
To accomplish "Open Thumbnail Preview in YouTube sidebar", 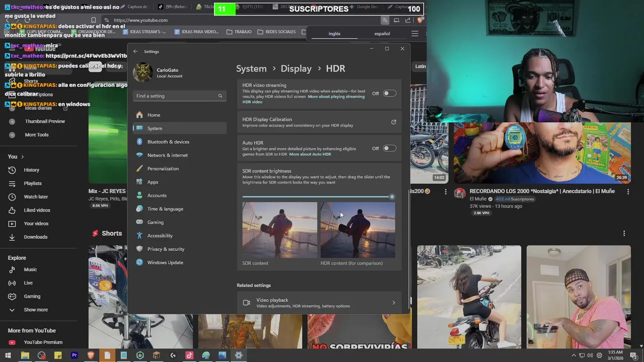I will 45,121.
